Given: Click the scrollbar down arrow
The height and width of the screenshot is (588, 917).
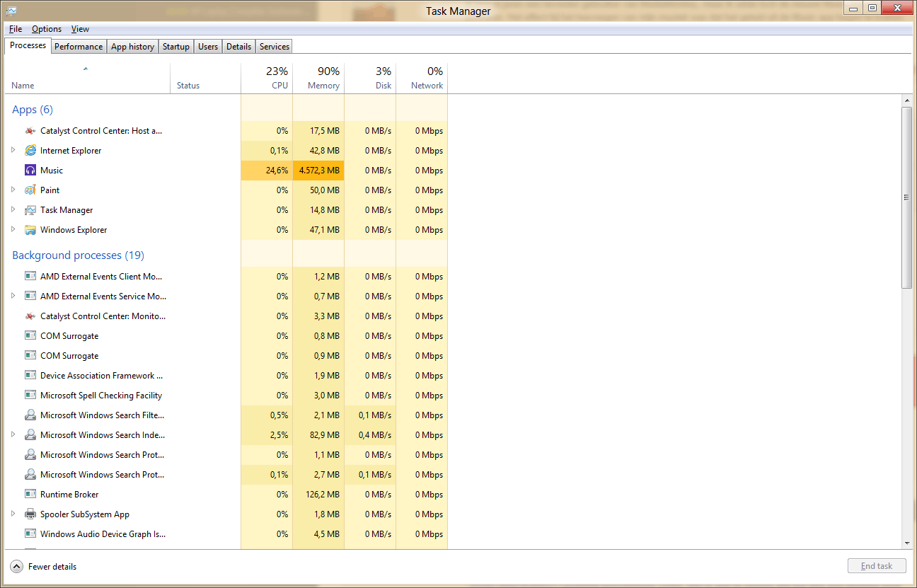Looking at the screenshot, I should tap(907, 543).
